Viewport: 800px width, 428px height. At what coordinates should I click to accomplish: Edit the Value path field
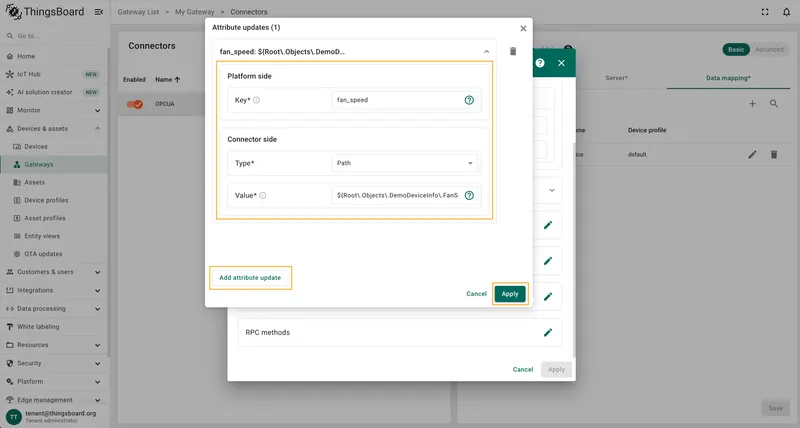coord(397,195)
